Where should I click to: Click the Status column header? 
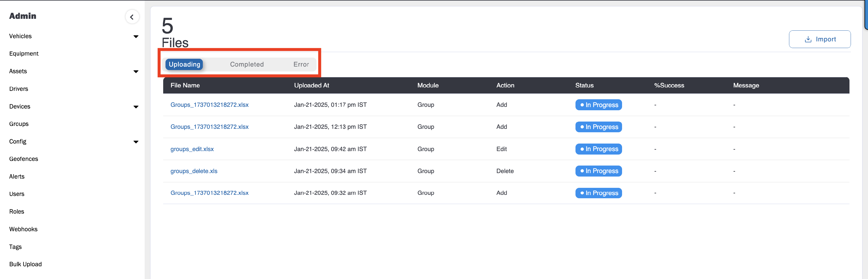pos(584,85)
